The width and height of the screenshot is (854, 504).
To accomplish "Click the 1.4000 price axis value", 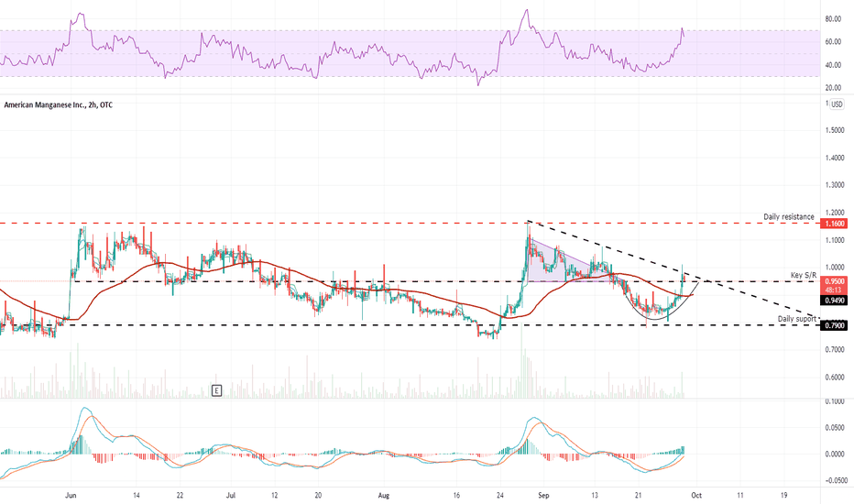I will 835,158.
